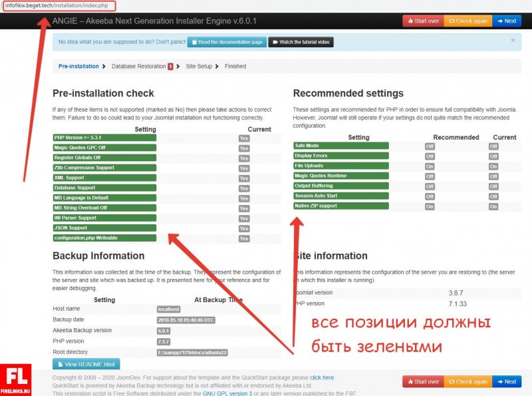This screenshot has width=532, height=396.
Task: Click the File Uploads setting label
Action: (x=341, y=166)
